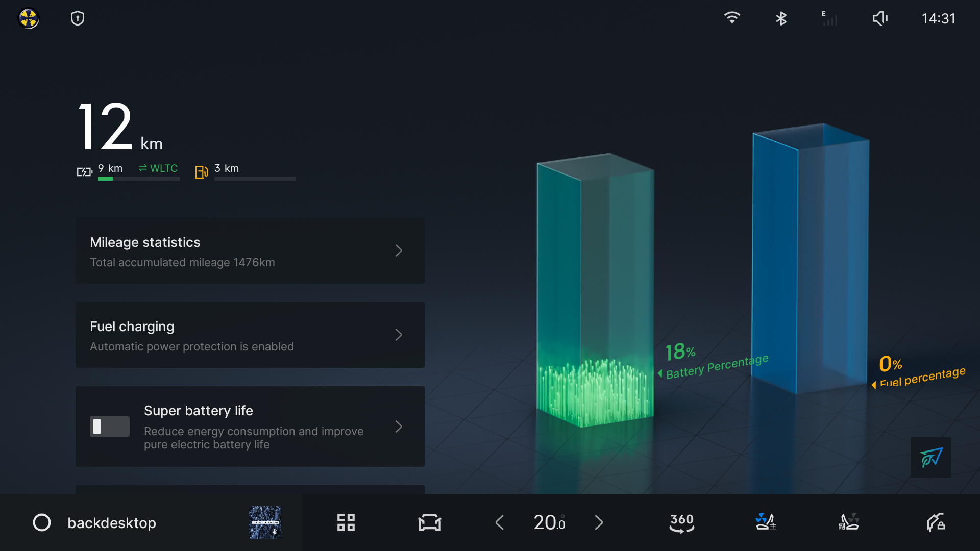980x551 pixels.
Task: Open passenger seat ventilation icon
Action: click(848, 522)
